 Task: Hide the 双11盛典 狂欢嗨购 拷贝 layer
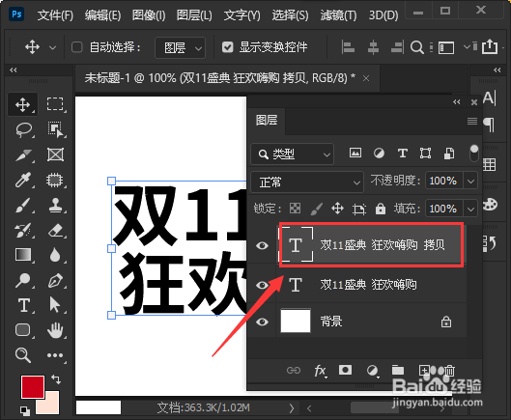[x=263, y=245]
